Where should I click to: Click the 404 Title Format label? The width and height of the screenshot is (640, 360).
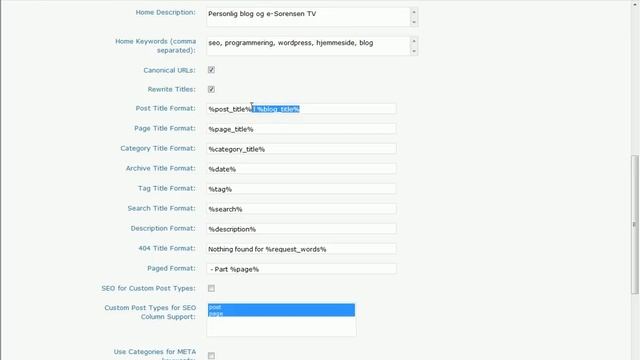pos(167,248)
